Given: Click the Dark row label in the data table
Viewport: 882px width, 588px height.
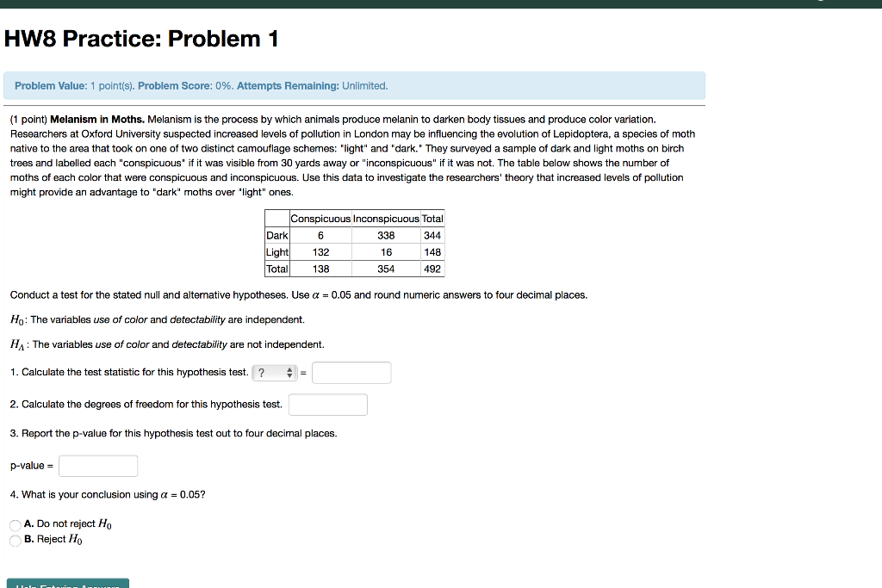Looking at the screenshot, I should [x=276, y=235].
